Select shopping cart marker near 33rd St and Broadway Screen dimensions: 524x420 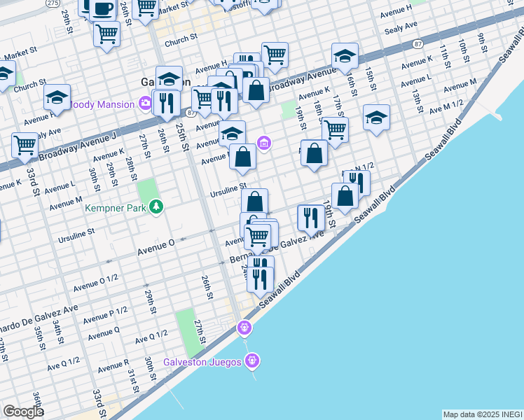(x=25, y=146)
